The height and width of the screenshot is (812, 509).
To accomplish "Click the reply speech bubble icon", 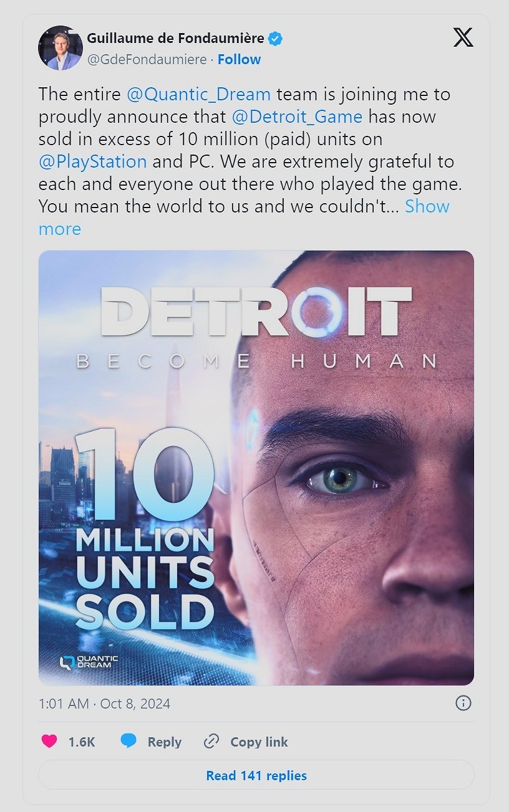I will click(128, 741).
